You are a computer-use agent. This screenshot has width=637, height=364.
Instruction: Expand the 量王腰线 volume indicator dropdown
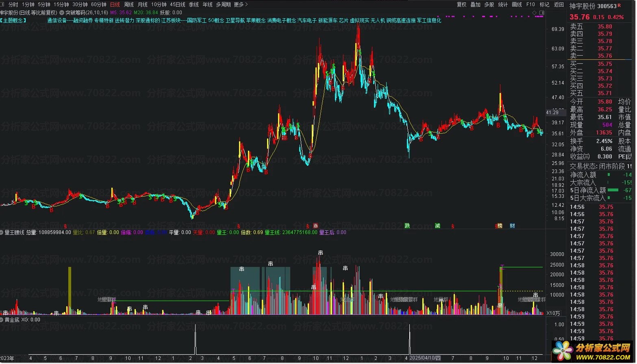2,232
